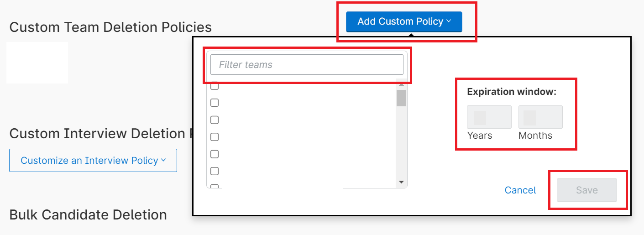Check the second team checkbox
Image resolution: width=644 pixels, height=235 pixels.
pyautogui.click(x=215, y=103)
